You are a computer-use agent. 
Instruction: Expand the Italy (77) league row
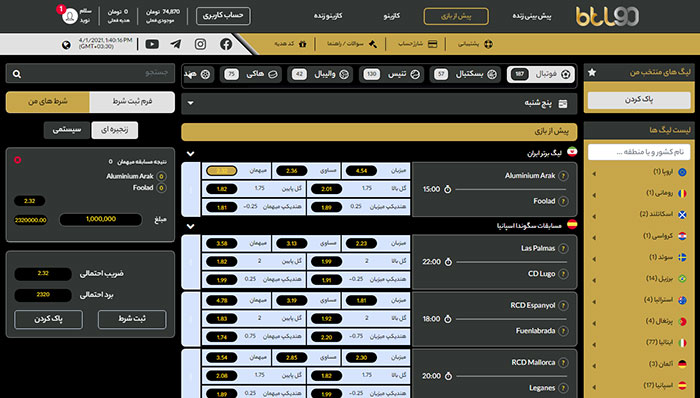[639, 343]
